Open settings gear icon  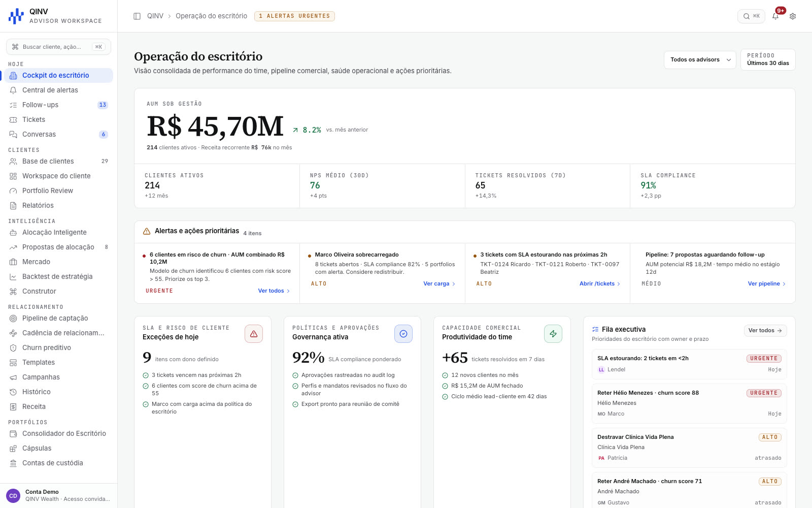tap(793, 16)
